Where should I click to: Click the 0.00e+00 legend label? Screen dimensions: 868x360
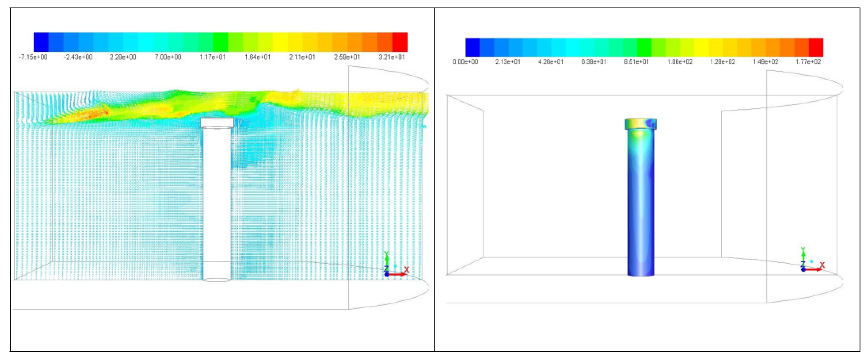tap(465, 62)
